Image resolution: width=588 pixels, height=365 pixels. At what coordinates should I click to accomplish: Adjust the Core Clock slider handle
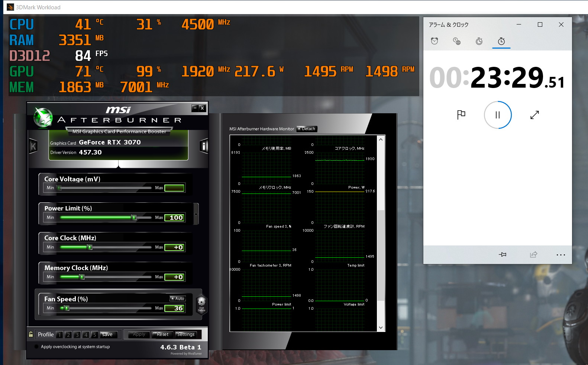tap(90, 247)
